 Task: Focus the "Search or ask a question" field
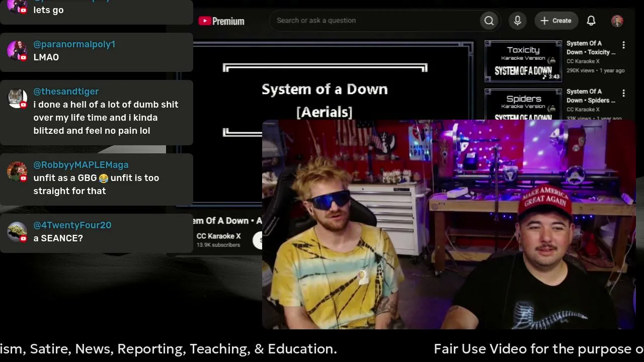[375, 21]
